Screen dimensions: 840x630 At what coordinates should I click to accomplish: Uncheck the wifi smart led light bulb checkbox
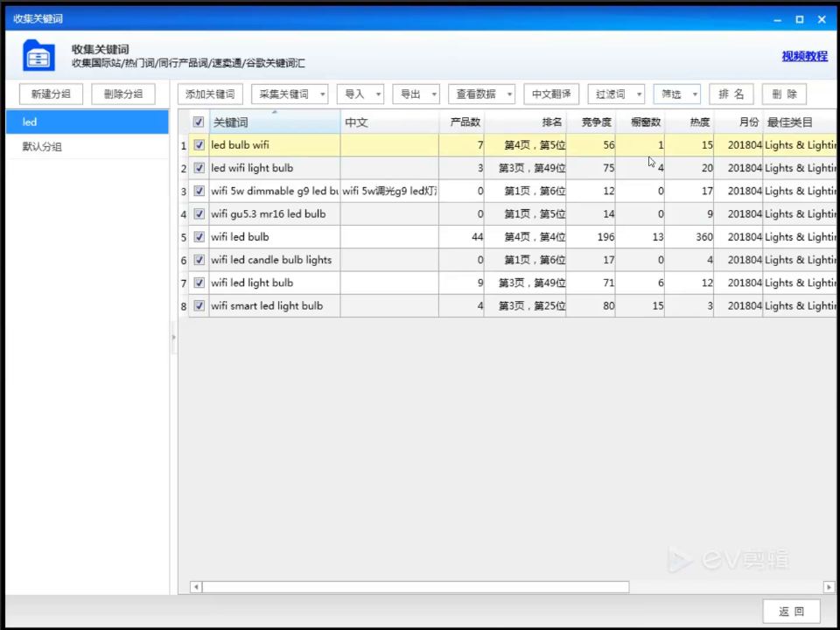199,306
